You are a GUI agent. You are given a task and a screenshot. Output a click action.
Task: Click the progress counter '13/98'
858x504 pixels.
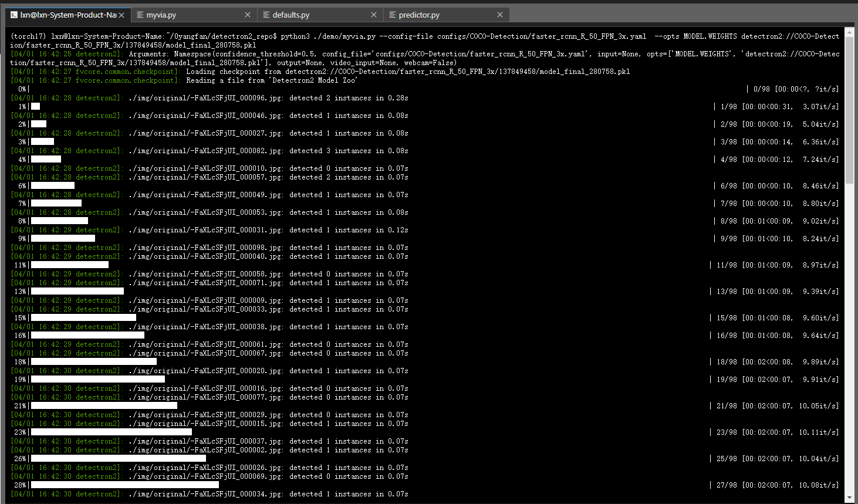727,292
